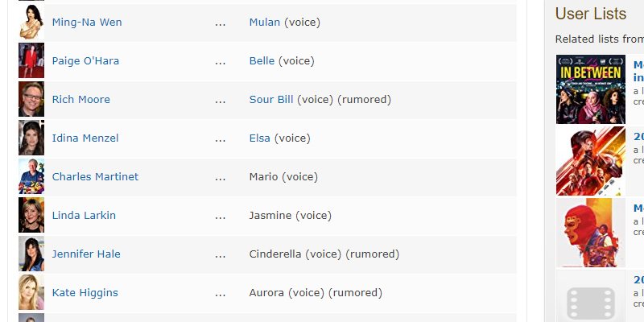The width and height of the screenshot is (644, 322).
Task: Click Rich Moore's profile photo
Action: point(31,99)
